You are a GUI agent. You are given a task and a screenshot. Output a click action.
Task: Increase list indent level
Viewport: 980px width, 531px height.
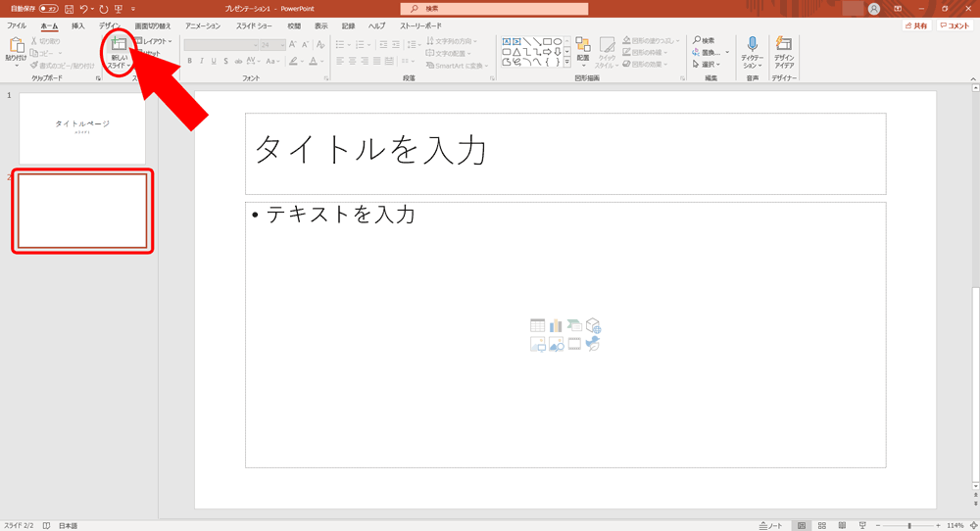pyautogui.click(x=396, y=44)
